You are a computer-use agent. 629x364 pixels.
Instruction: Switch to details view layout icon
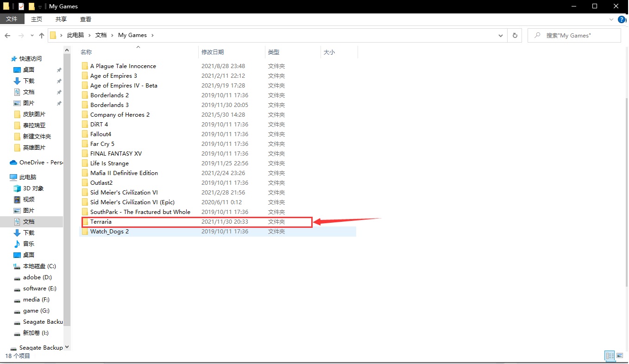point(610,356)
